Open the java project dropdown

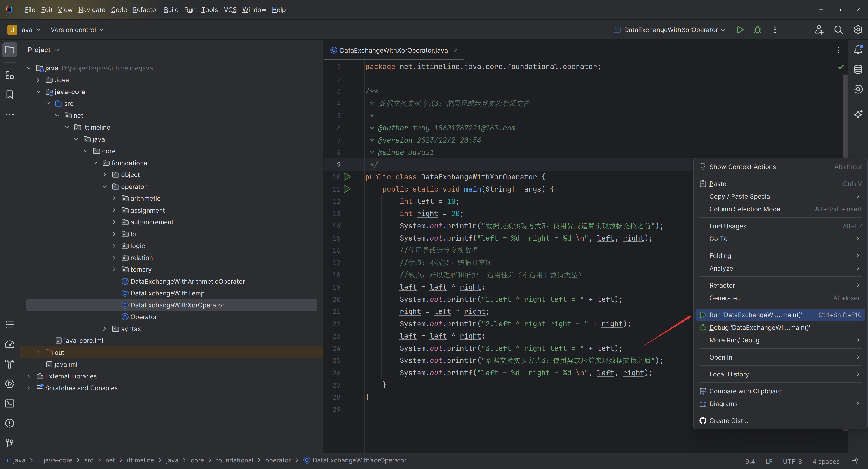click(x=24, y=30)
